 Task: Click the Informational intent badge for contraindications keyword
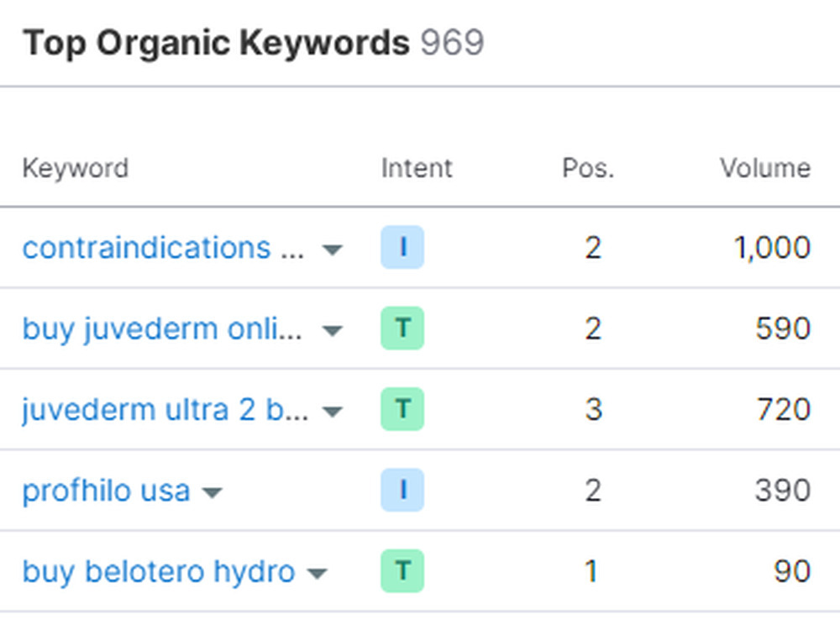tap(402, 248)
